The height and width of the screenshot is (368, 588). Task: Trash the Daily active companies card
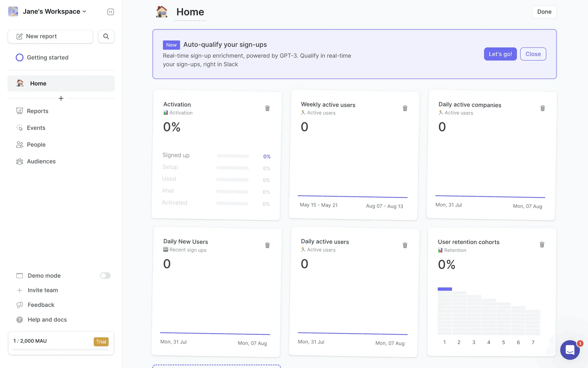coord(542,108)
